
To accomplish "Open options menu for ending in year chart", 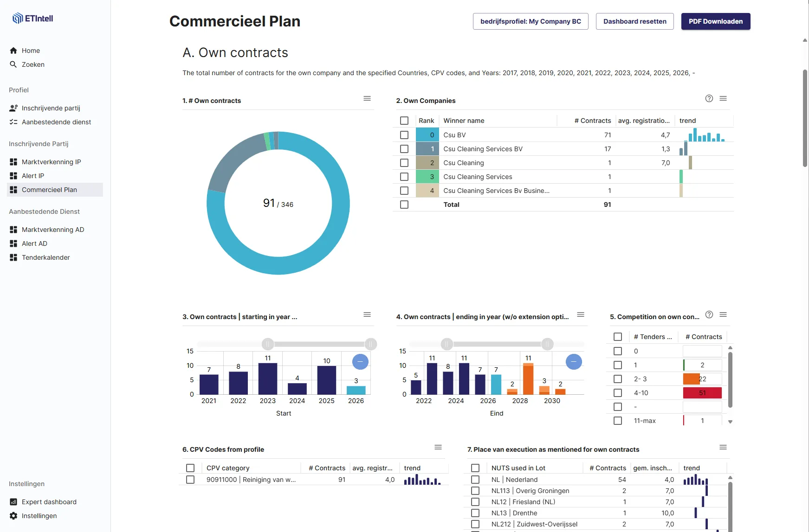I will 581,314.
